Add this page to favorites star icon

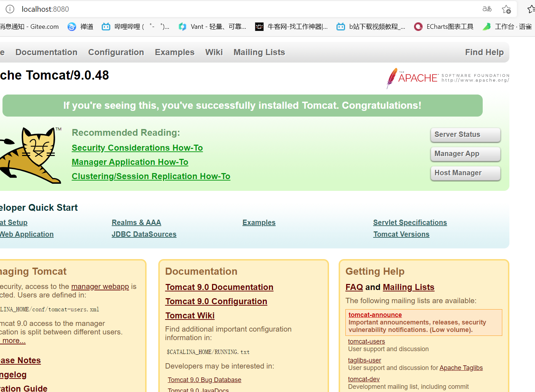tap(506, 9)
